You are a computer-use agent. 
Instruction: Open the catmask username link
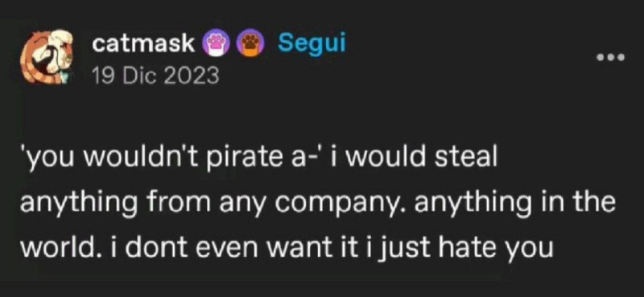pos(144,45)
